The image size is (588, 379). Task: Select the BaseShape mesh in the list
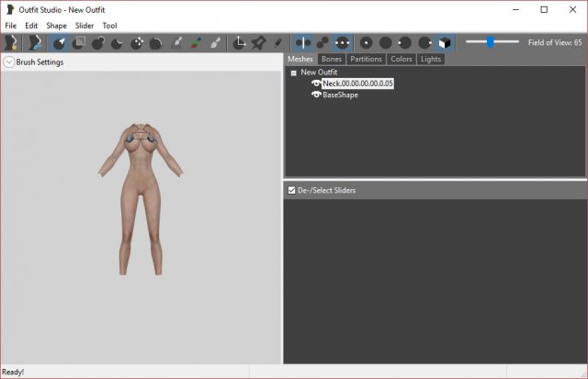(340, 95)
